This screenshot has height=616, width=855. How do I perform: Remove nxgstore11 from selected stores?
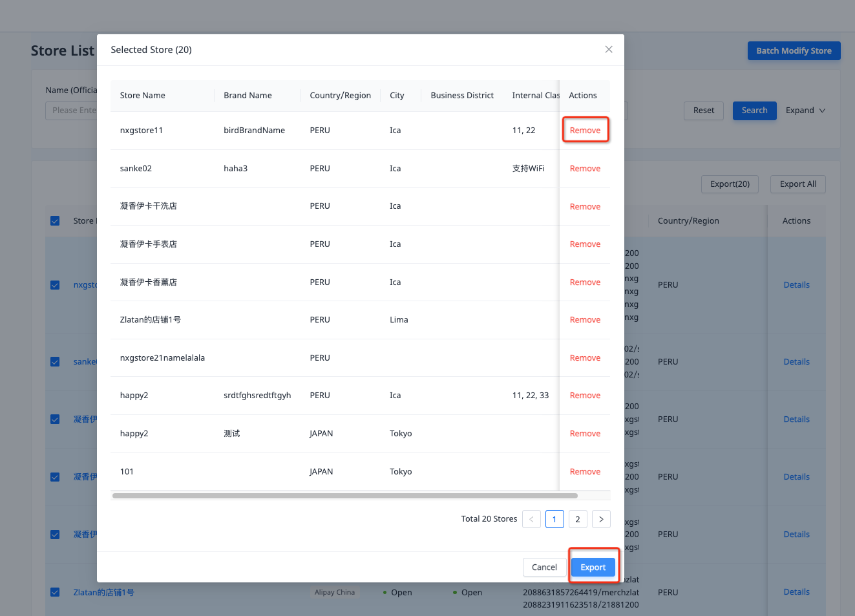pos(585,131)
